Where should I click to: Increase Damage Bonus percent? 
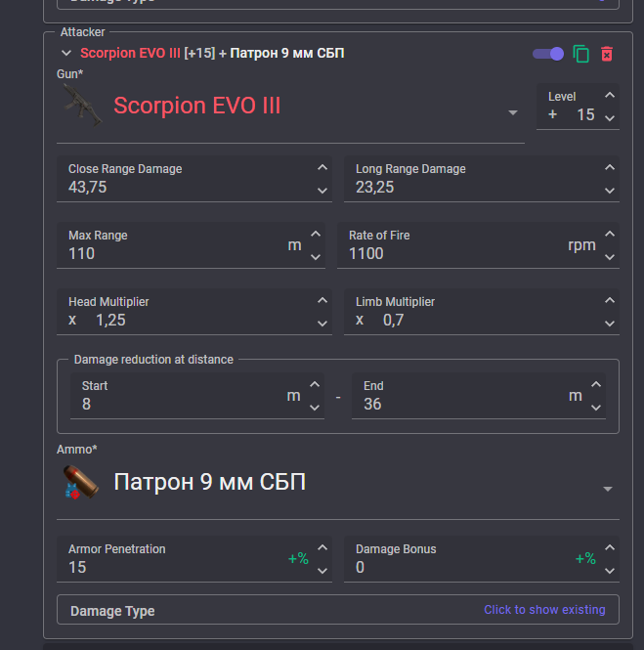tap(610, 547)
